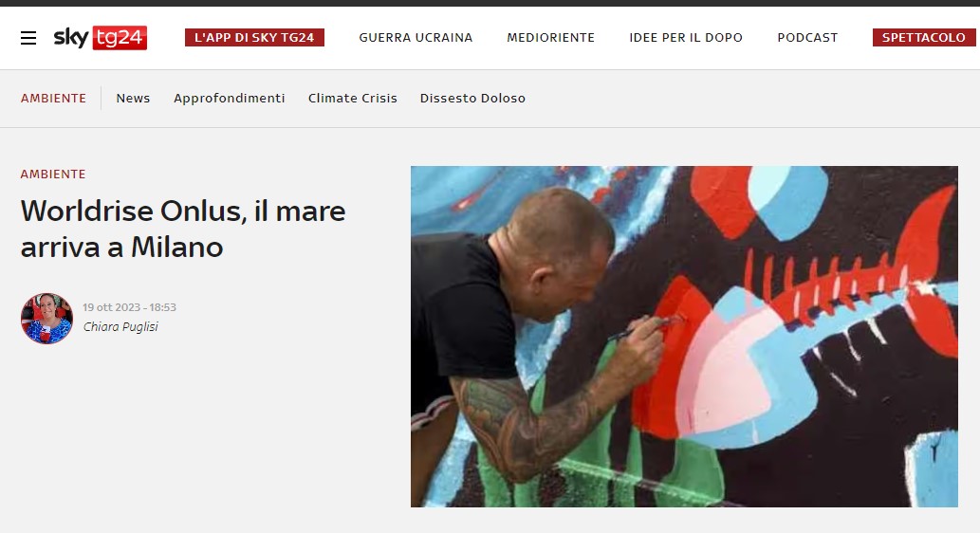Open author Chiara Puglisi's profile link
The height and width of the screenshot is (533, 980).
pos(120,327)
